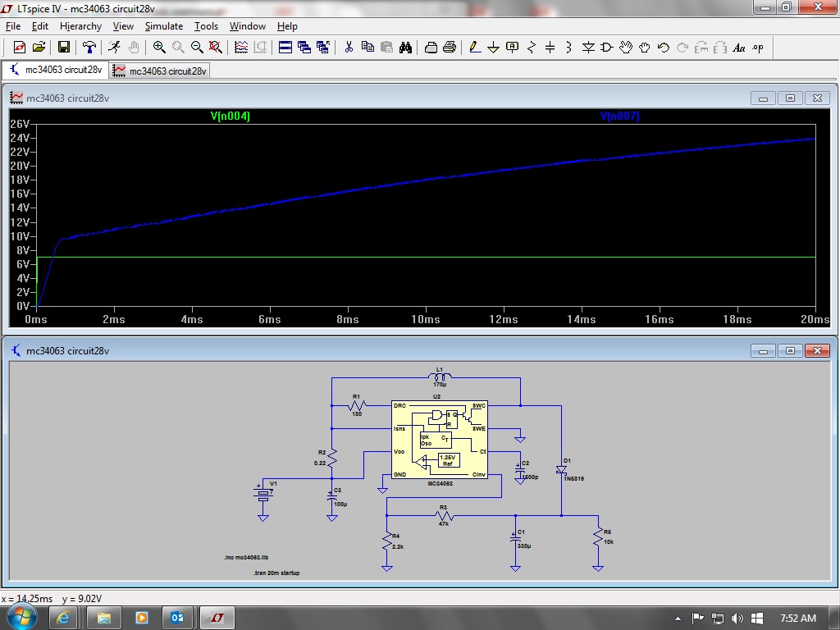Viewport: 840px width, 630px height.
Task: Click the SPICE directive .op icon
Action: point(757,48)
